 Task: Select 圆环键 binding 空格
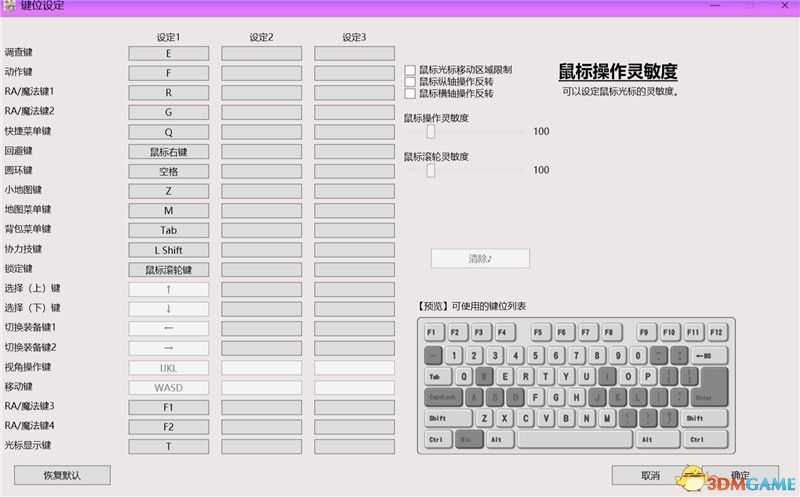pos(168,171)
